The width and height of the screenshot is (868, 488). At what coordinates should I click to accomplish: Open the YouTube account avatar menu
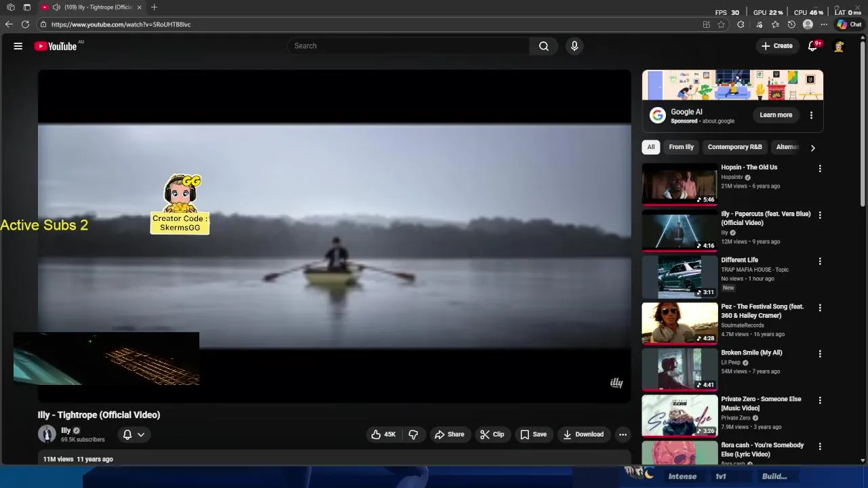pyautogui.click(x=839, y=46)
